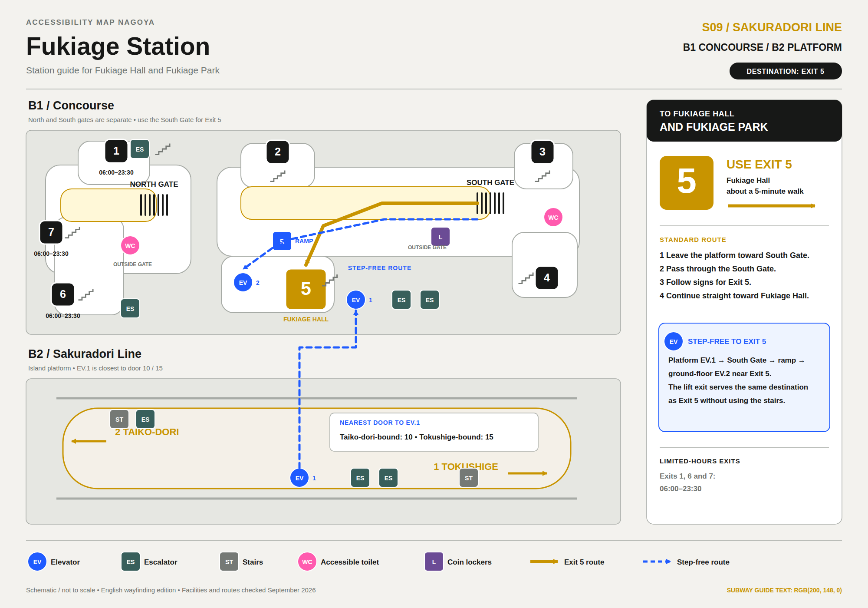Click the B2 / Sakuradori Line section heading
The height and width of the screenshot is (608, 868).
[x=85, y=354]
